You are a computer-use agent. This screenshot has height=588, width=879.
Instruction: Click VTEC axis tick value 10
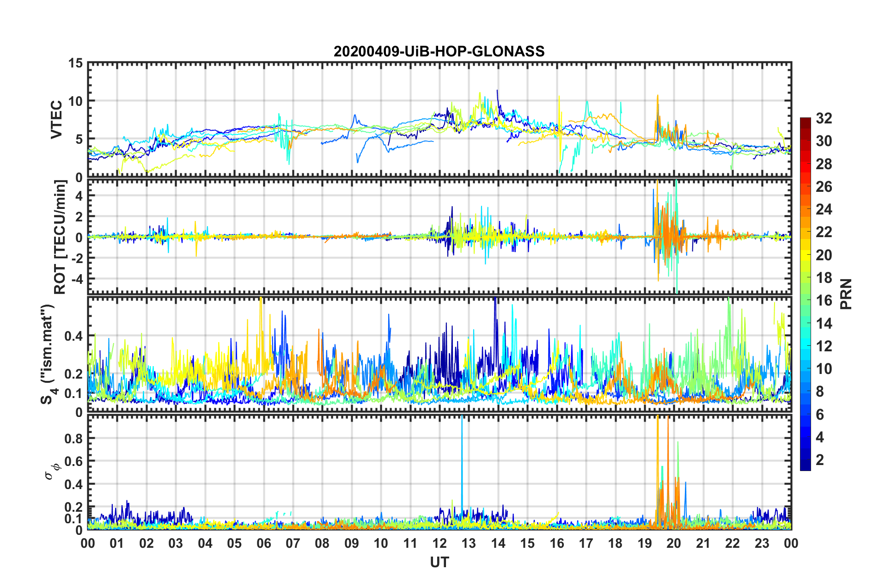pyautogui.click(x=75, y=101)
